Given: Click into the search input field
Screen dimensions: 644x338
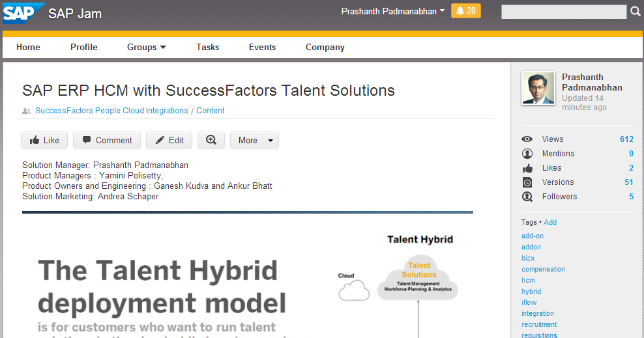Looking at the screenshot, I should 563,12.
